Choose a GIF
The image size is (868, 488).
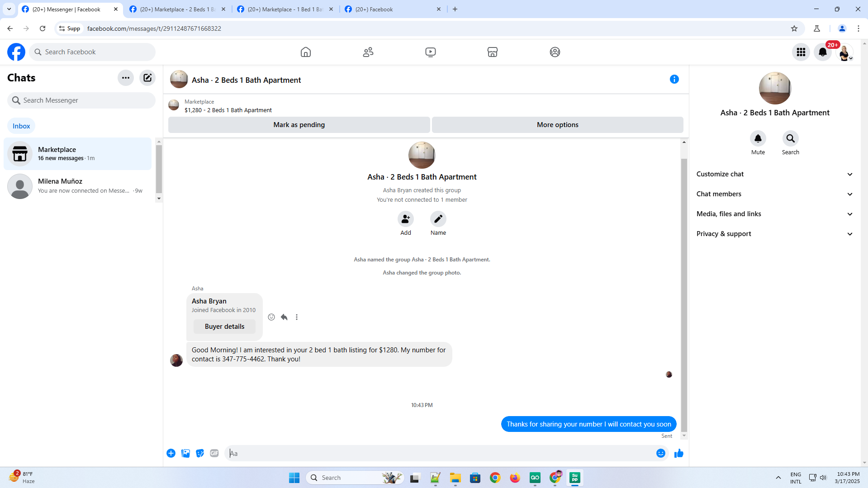tap(214, 453)
